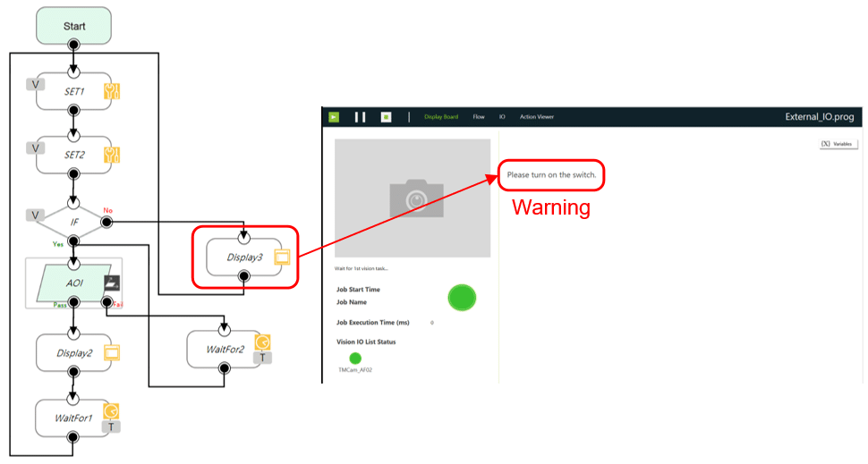Click the camera image placeholder

click(x=413, y=198)
